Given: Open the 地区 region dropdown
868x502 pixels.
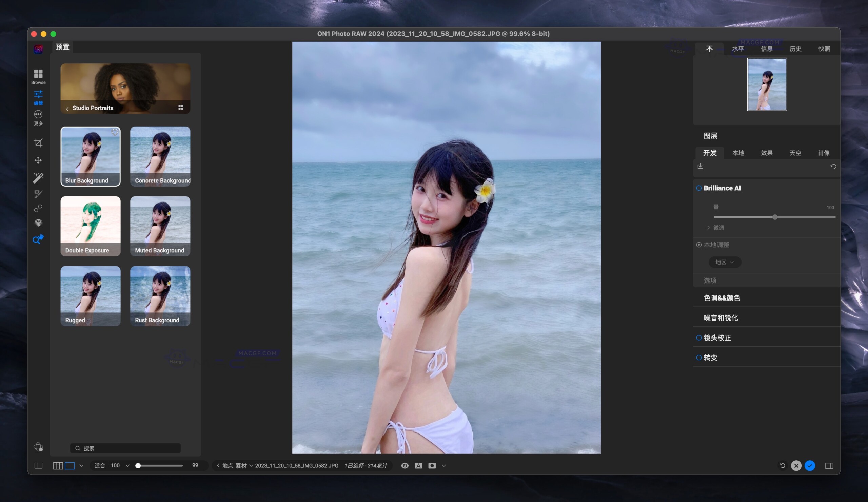Looking at the screenshot, I should click(x=724, y=262).
